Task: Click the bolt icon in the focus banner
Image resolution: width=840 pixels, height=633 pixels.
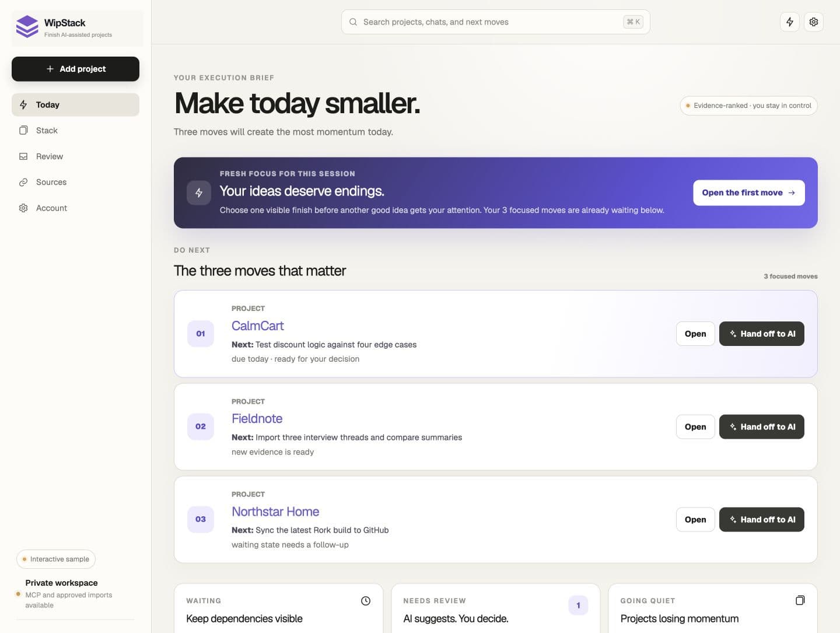Action: pyautogui.click(x=199, y=193)
